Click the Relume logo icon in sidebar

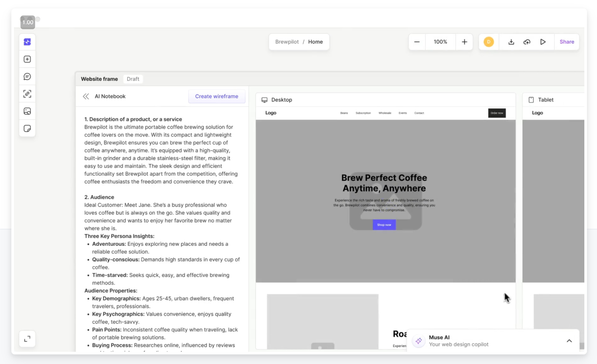(x=27, y=42)
